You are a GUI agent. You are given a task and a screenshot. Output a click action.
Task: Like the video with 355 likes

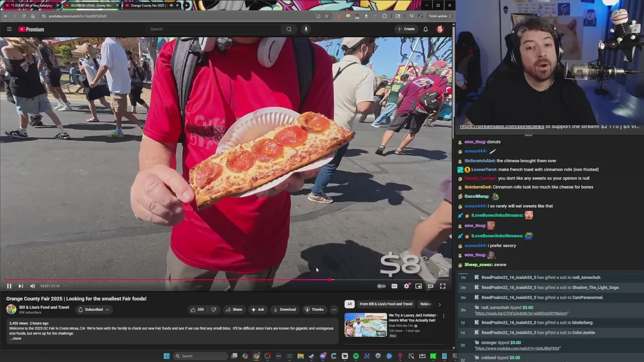pyautogui.click(x=197, y=310)
